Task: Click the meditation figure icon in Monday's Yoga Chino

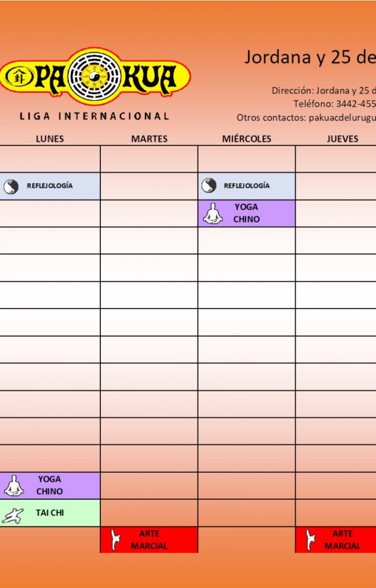Action: (14, 486)
